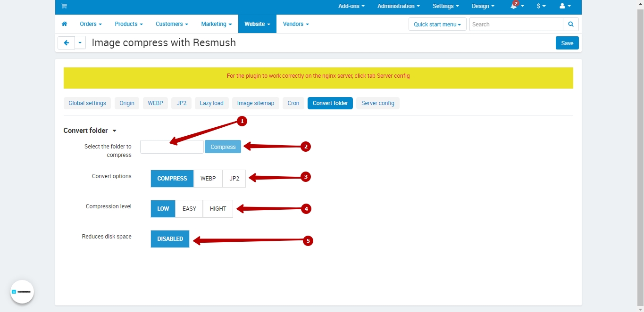Viewport: 644px width, 312px height.
Task: Click the folder to compress input
Action: click(172, 147)
